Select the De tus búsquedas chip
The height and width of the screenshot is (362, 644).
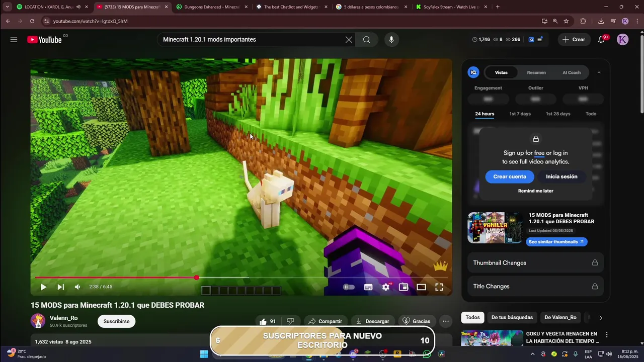(x=512, y=317)
